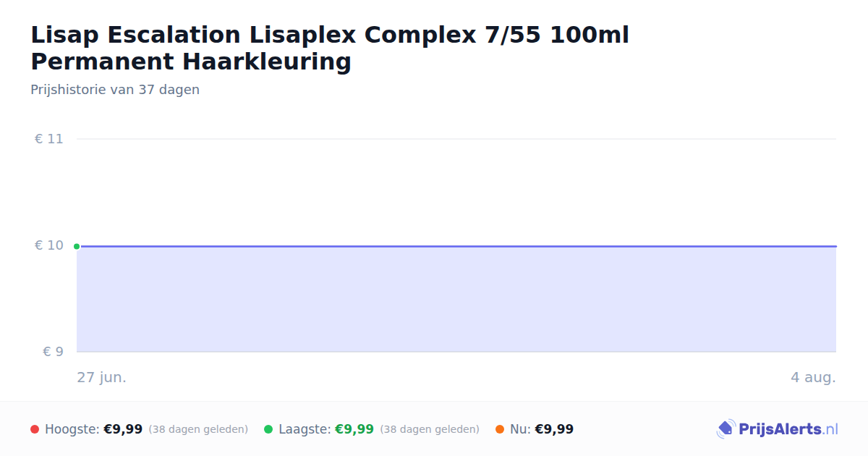
Task: Select the € 10 y-axis label
Action: (49, 245)
